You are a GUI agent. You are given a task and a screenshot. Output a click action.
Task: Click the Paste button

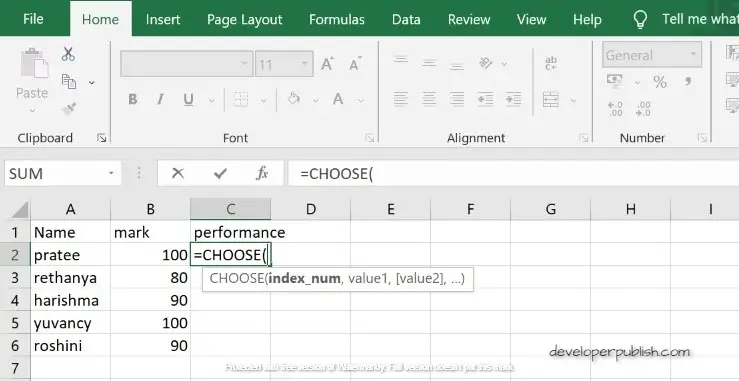[x=32, y=75]
